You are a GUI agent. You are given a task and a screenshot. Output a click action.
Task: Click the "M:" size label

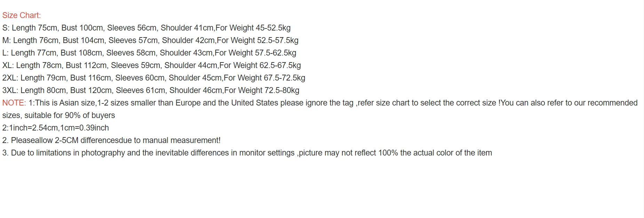point(7,40)
